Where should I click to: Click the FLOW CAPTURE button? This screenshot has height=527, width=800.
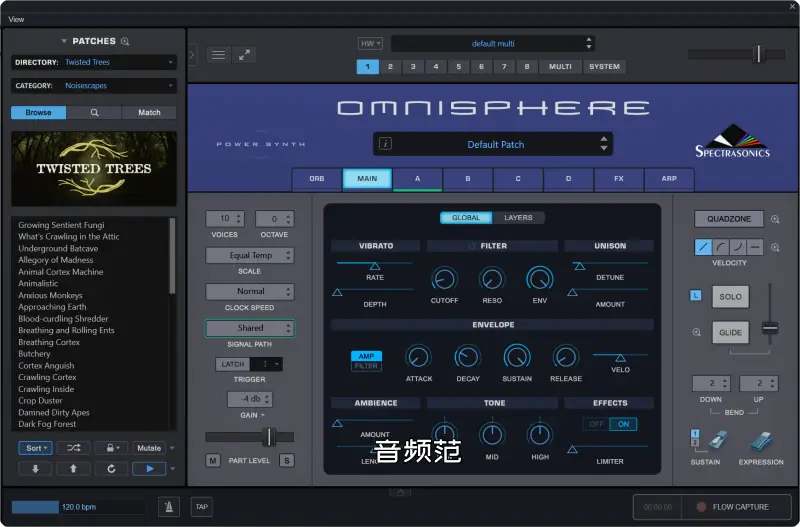click(x=732, y=507)
